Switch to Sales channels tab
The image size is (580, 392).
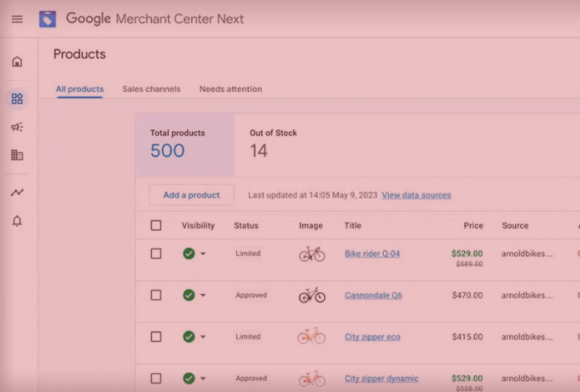151,89
